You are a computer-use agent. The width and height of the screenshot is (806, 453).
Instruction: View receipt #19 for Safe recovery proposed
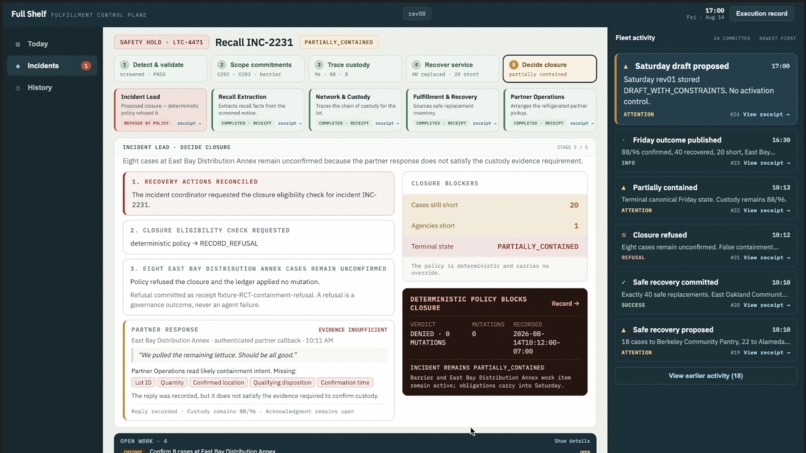click(x=766, y=353)
